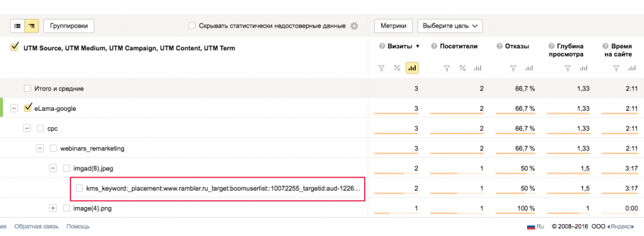
Task: Click the chart icon under Посетители
Action: pos(477,68)
